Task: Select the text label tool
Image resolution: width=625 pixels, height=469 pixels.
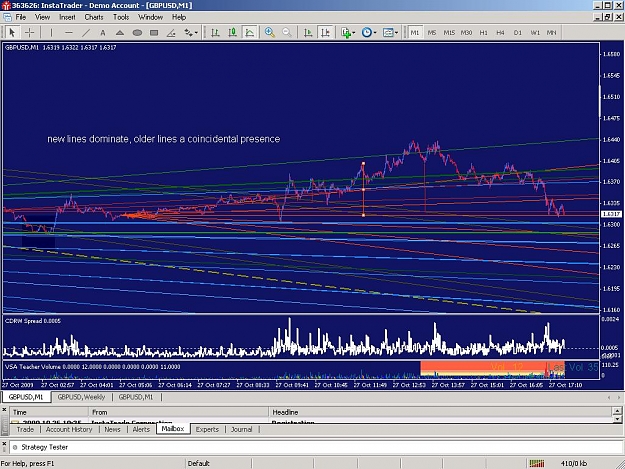Action: [103, 33]
